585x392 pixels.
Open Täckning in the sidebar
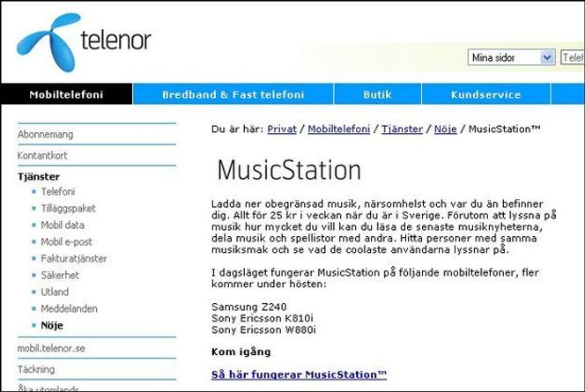click(36, 370)
